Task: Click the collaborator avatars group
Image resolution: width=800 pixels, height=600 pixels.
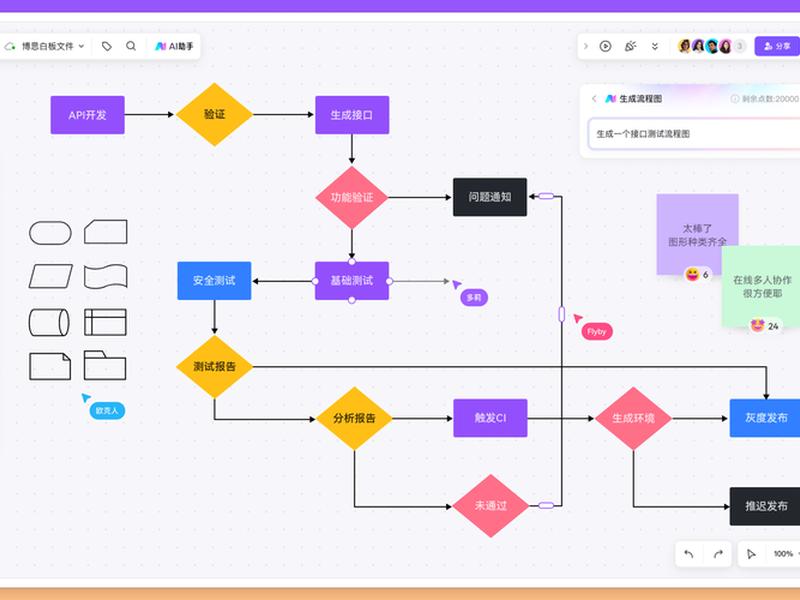Action: pos(705,46)
